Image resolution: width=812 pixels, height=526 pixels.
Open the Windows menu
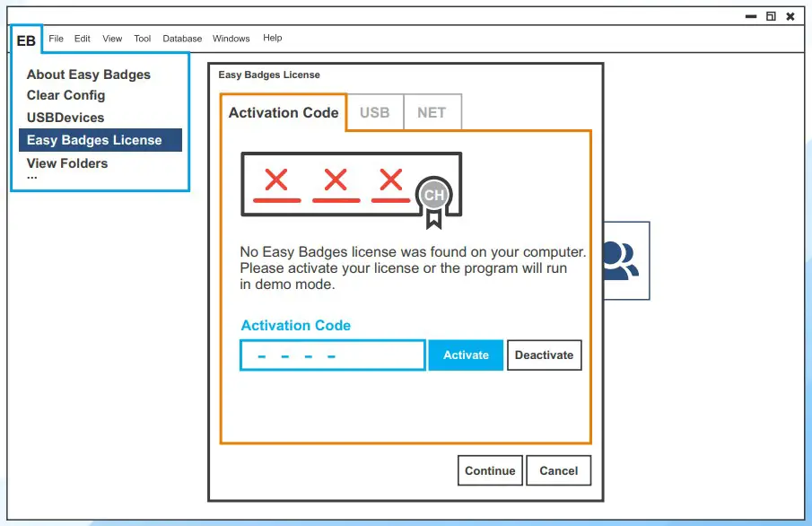coord(231,39)
